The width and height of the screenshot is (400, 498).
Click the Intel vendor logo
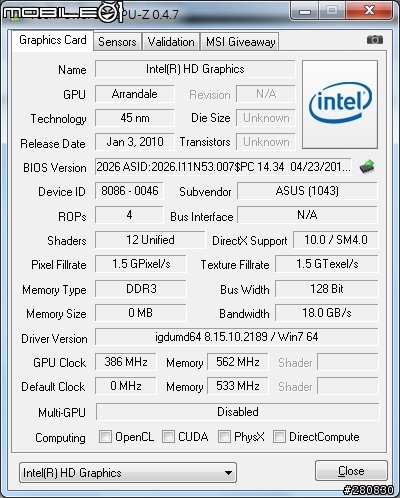click(340, 104)
